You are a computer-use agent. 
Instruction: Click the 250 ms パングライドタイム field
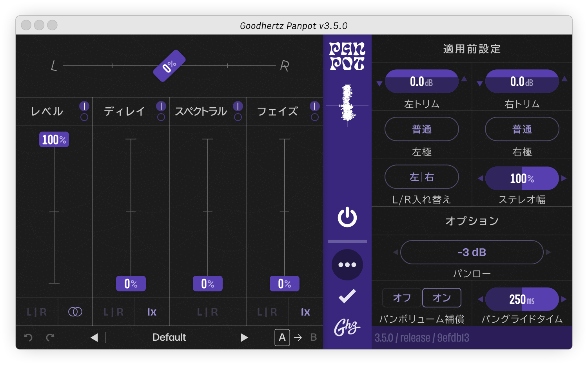coord(522,300)
